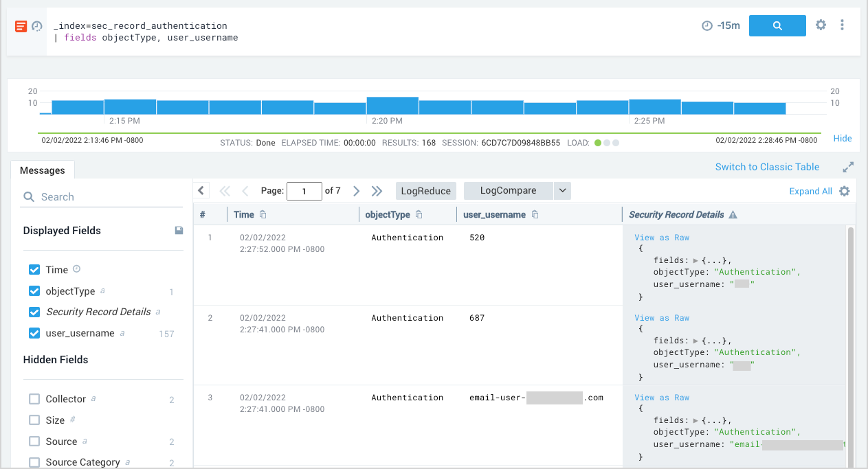This screenshot has width=868, height=469.
Task: Click the page number input field
Action: [x=304, y=191]
